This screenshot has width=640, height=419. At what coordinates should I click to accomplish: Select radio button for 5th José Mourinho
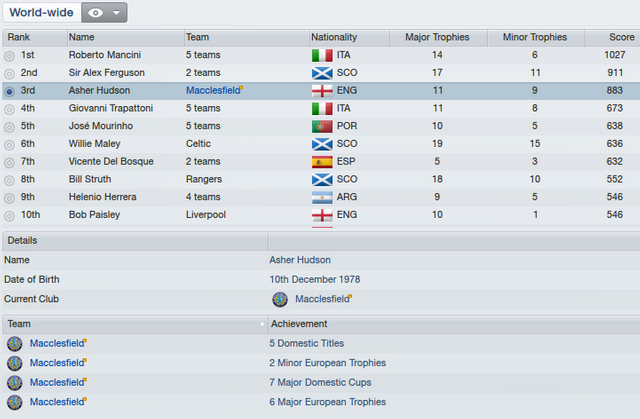(9, 127)
